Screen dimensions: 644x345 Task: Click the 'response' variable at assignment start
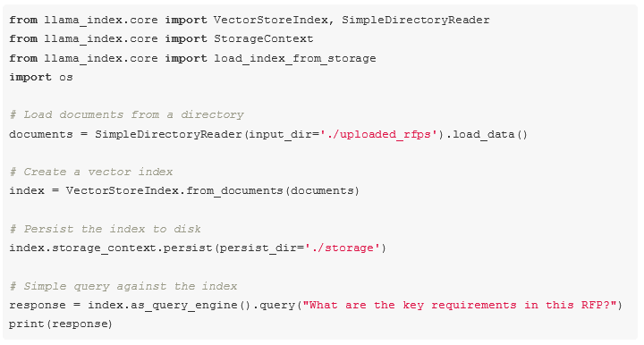click(x=38, y=305)
